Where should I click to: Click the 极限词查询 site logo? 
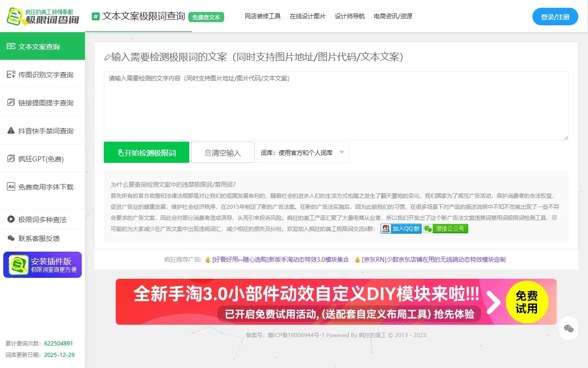click(42, 17)
